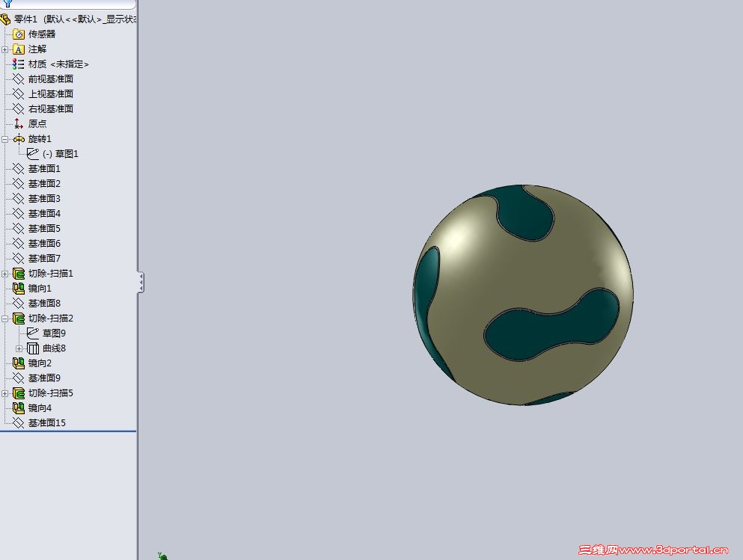The width and height of the screenshot is (743, 560).
Task: Click the 原点 origin icon
Action: pyautogui.click(x=19, y=123)
